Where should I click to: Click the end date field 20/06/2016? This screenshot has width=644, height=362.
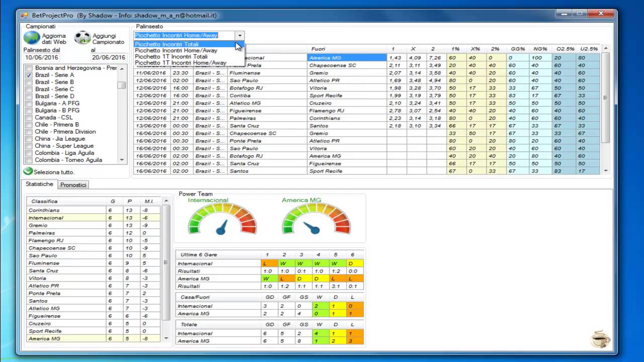(x=108, y=58)
